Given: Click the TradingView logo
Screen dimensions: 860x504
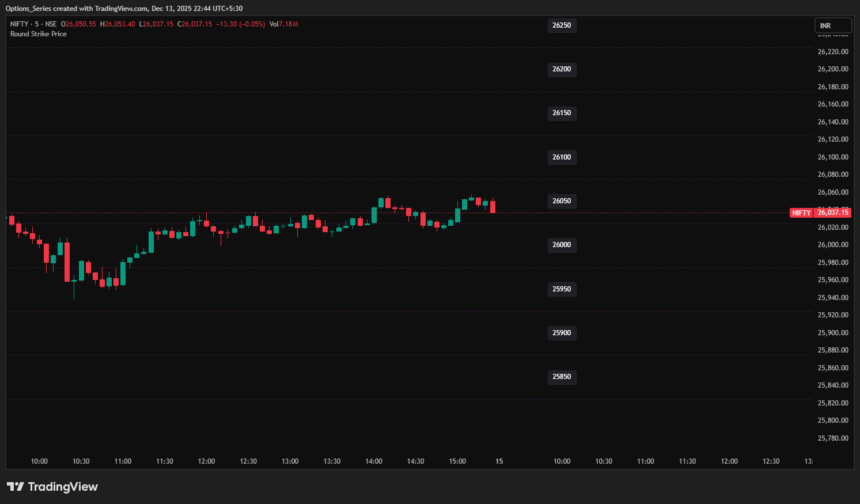Looking at the screenshot, I should 52,487.
